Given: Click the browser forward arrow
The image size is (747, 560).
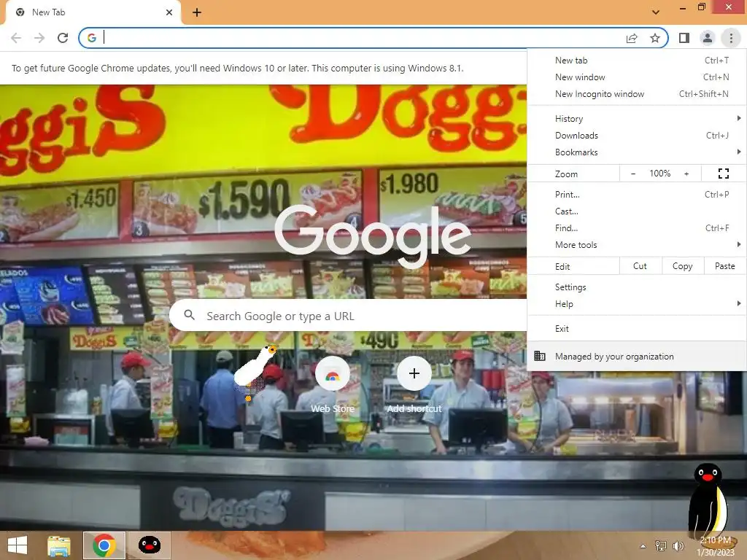Looking at the screenshot, I should (x=39, y=38).
